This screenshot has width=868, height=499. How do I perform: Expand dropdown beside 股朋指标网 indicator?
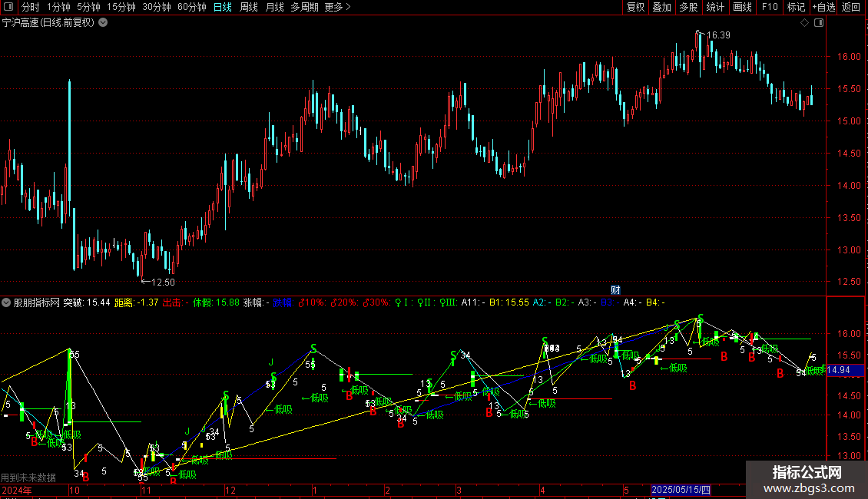point(6,302)
